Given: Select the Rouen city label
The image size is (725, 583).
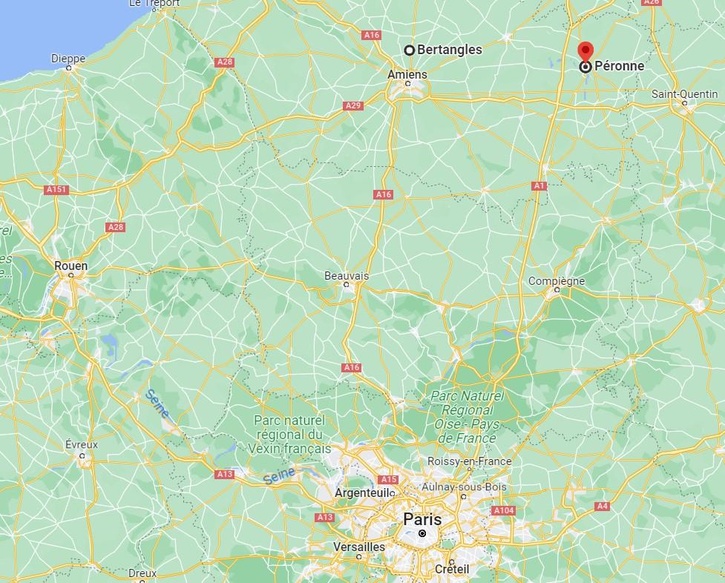Looking at the screenshot, I should [x=71, y=266].
